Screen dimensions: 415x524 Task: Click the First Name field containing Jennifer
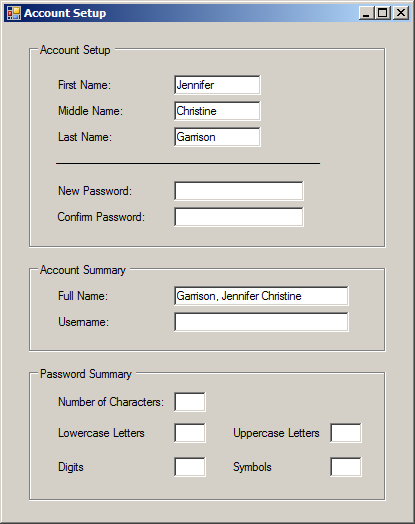click(x=217, y=85)
